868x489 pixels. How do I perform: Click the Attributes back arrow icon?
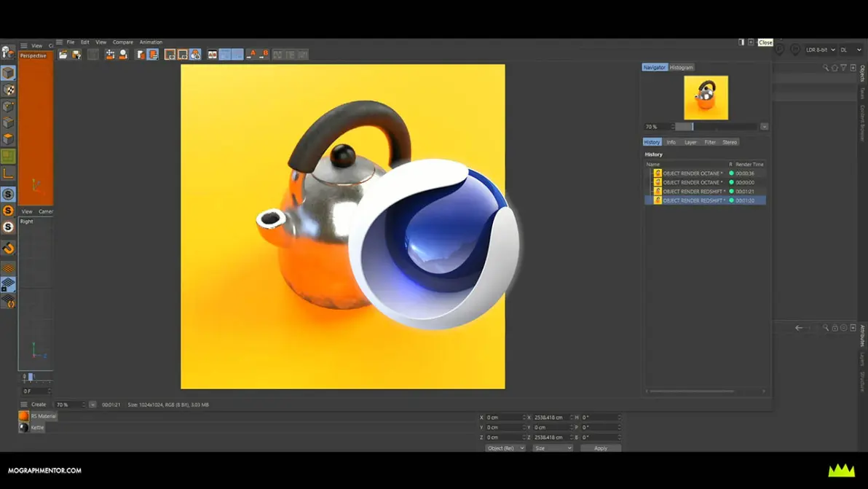coord(799,328)
